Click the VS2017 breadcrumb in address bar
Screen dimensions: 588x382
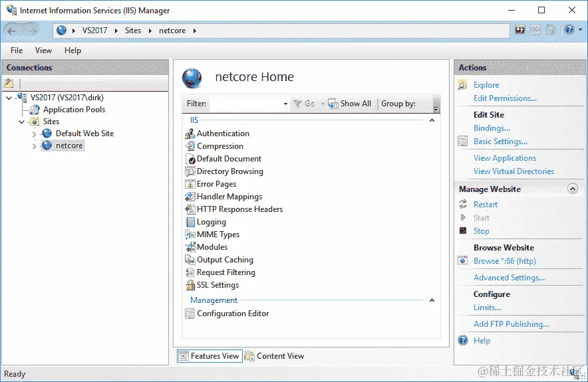pyautogui.click(x=95, y=31)
